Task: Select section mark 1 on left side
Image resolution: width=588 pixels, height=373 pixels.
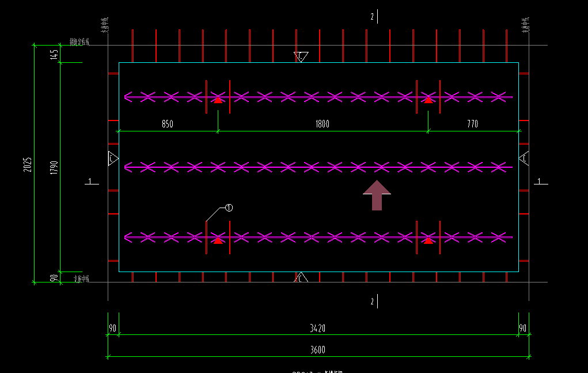Action: coord(92,182)
